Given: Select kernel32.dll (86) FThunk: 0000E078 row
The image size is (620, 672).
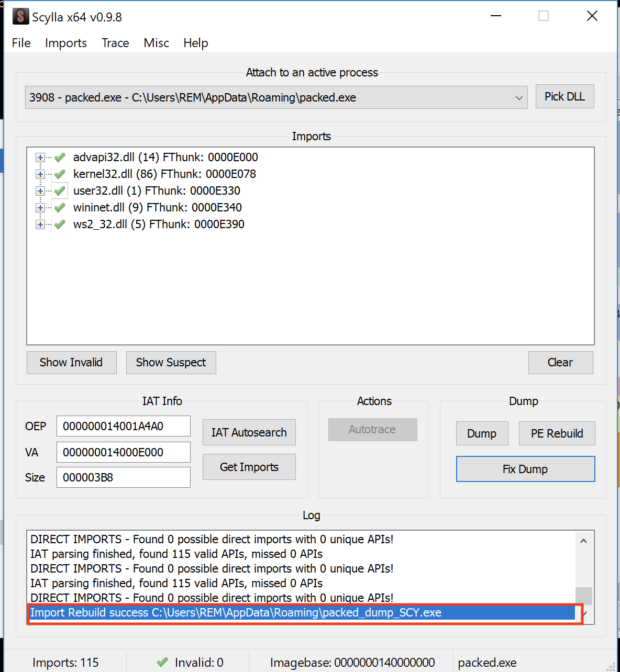Looking at the screenshot, I should [x=164, y=174].
